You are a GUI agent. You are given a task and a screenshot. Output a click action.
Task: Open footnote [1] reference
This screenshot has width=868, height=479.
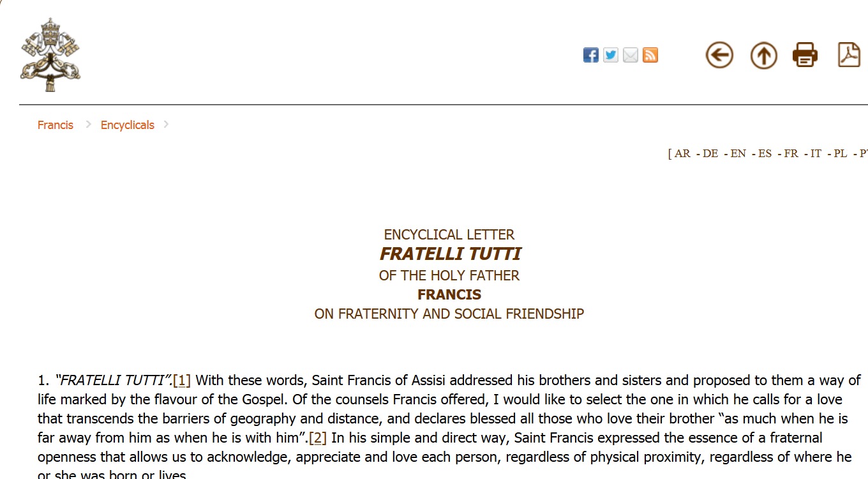(x=182, y=381)
